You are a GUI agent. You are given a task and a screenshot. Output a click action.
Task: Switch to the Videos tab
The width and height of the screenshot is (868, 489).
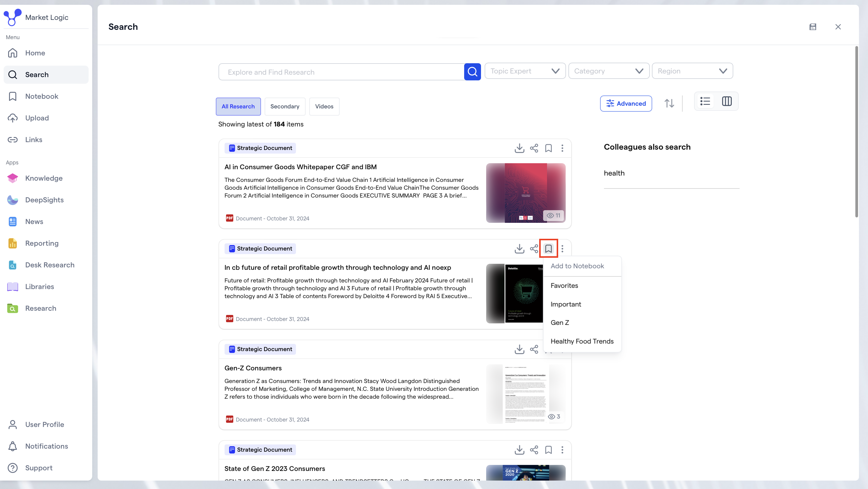[x=324, y=106]
